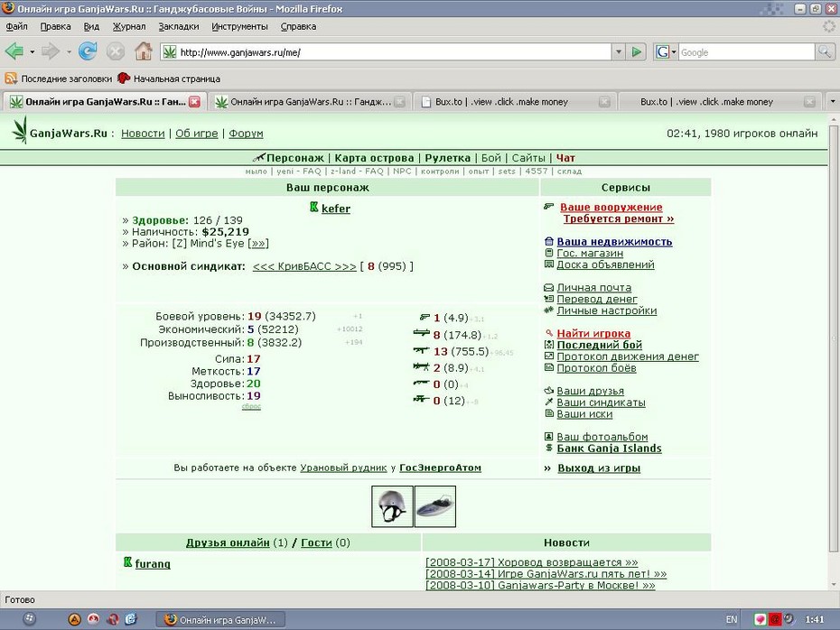Click the green Go arrow beside the address bar
Screen dimensions: 840x630
coord(637,52)
